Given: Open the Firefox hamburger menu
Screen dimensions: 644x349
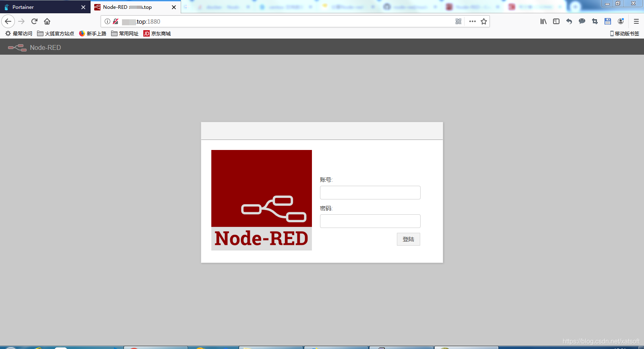Looking at the screenshot, I should pyautogui.click(x=636, y=21).
